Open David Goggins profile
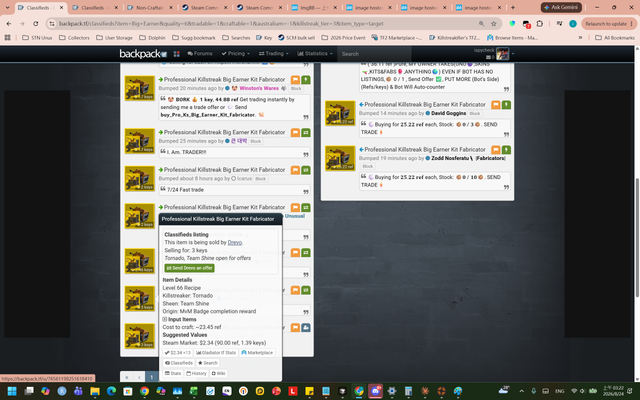The width and height of the screenshot is (640, 400). coord(449,113)
